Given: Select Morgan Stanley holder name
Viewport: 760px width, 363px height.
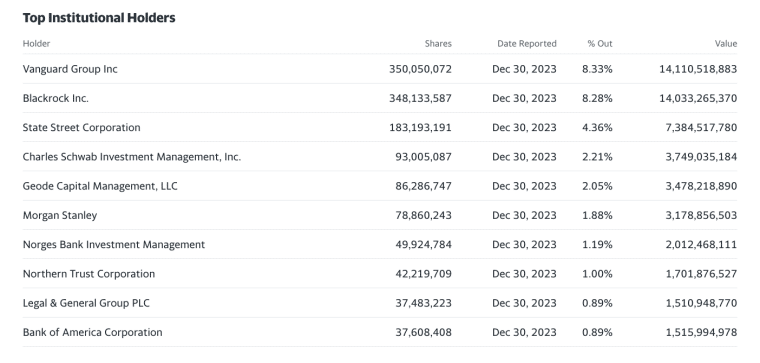Looking at the screenshot, I should pos(60,215).
